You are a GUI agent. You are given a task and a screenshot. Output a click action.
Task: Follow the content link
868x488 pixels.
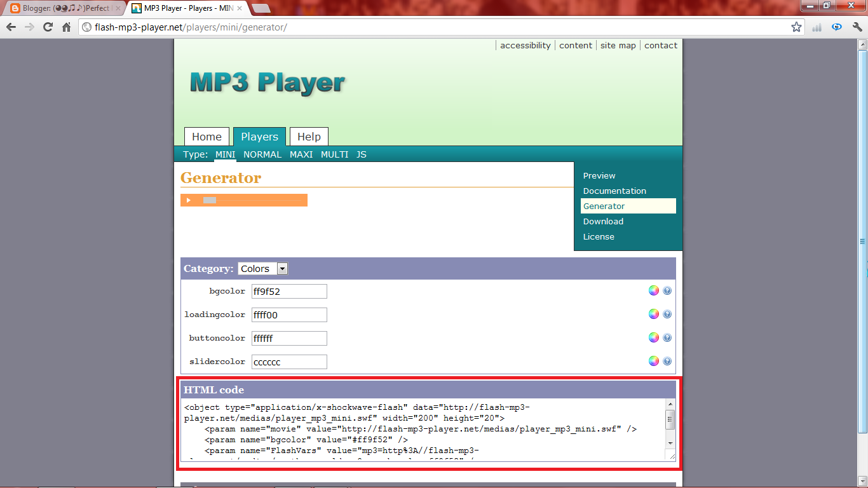tap(576, 45)
